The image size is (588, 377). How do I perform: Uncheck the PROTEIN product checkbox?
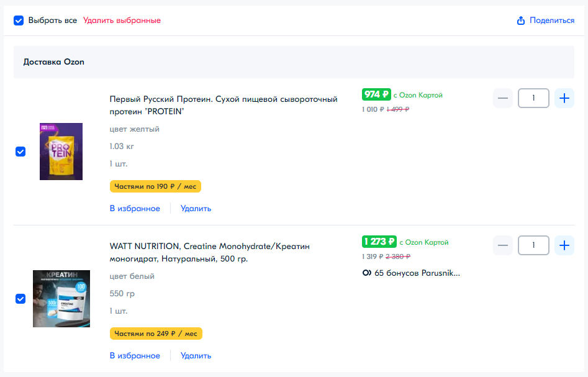[x=20, y=152]
